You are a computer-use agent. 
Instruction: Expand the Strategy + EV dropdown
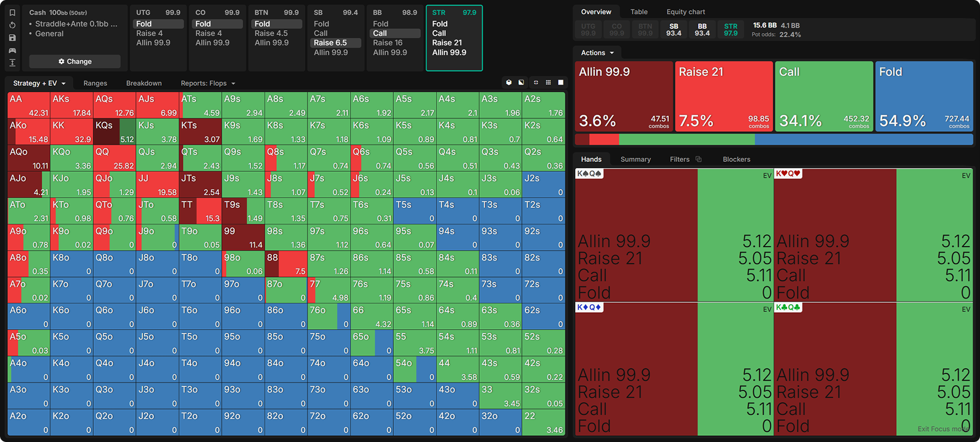pos(39,83)
